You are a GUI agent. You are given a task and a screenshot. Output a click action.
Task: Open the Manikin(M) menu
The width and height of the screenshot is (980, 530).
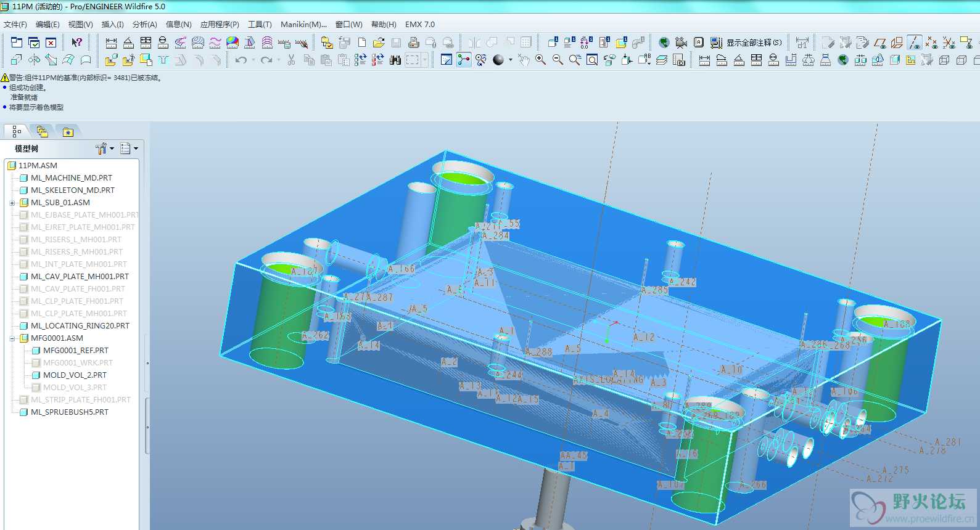tap(303, 25)
